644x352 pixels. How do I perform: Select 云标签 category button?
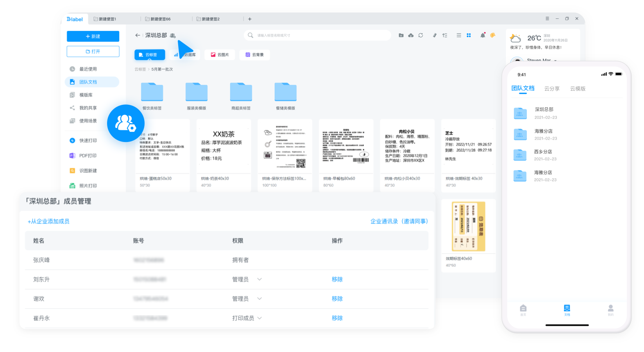point(150,55)
